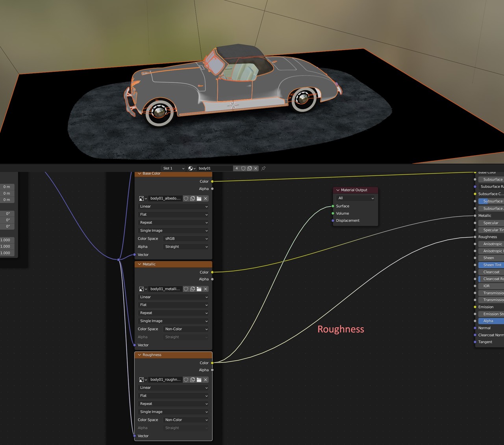Collapse the Metallic node
504x445 pixels.
point(139,264)
